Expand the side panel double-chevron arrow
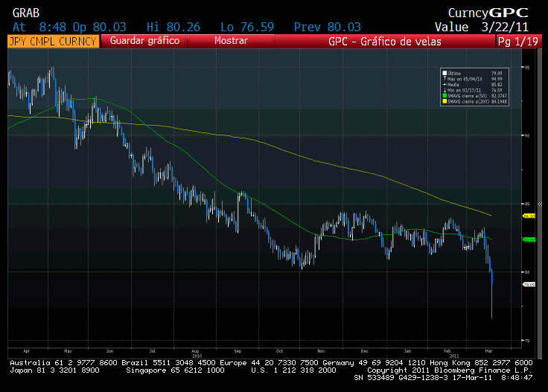 tap(540, 205)
